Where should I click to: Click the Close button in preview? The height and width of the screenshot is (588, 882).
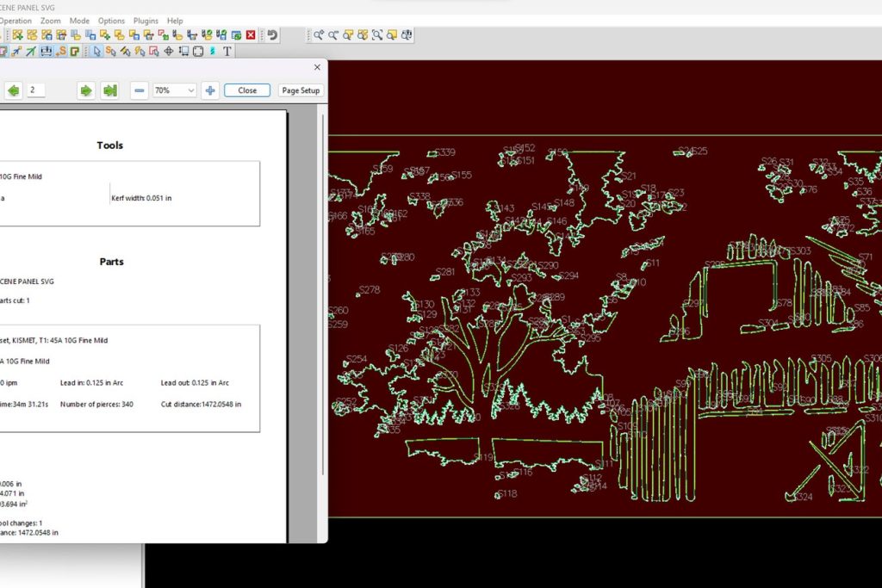tap(247, 90)
